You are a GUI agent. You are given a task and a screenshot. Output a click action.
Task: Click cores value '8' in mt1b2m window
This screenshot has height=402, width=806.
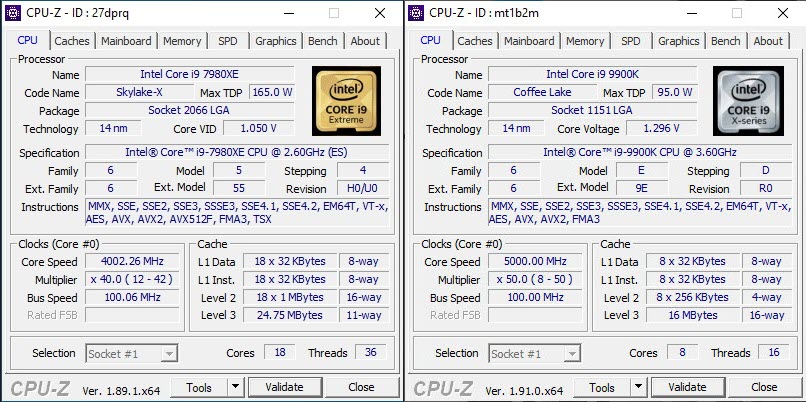coord(682,353)
